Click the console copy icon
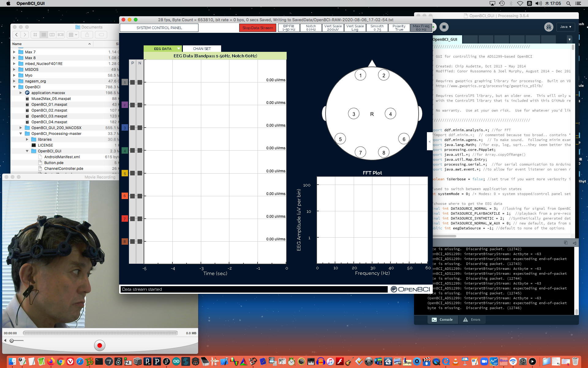 click(x=566, y=243)
